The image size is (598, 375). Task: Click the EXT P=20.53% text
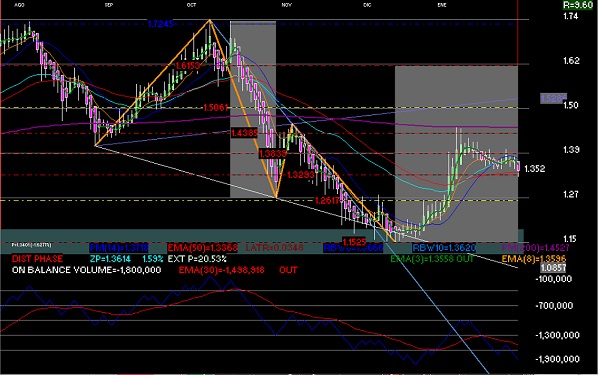pyautogui.click(x=197, y=259)
